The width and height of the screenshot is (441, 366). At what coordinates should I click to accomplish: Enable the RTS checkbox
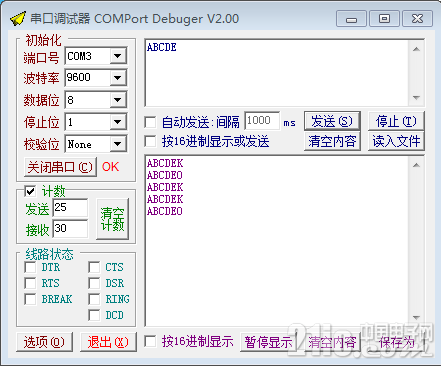30,283
